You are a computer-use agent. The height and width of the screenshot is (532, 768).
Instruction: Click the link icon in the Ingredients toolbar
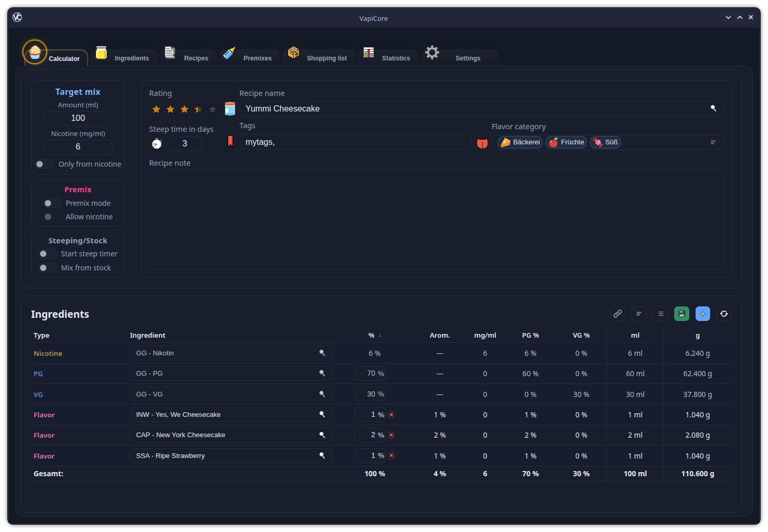(x=617, y=314)
